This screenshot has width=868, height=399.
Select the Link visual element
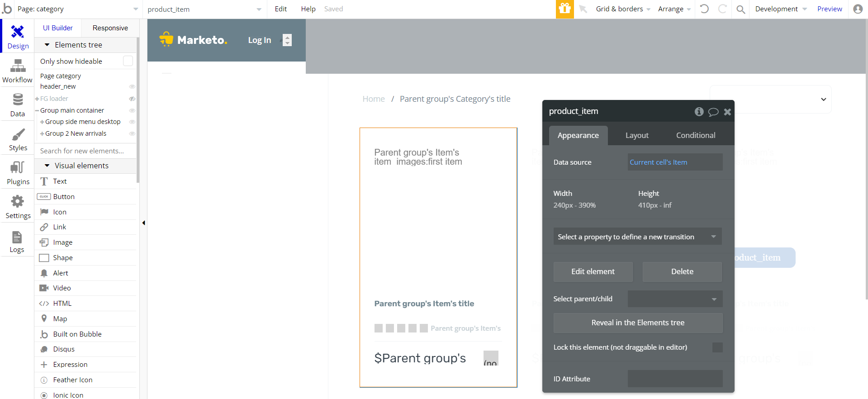(86, 227)
